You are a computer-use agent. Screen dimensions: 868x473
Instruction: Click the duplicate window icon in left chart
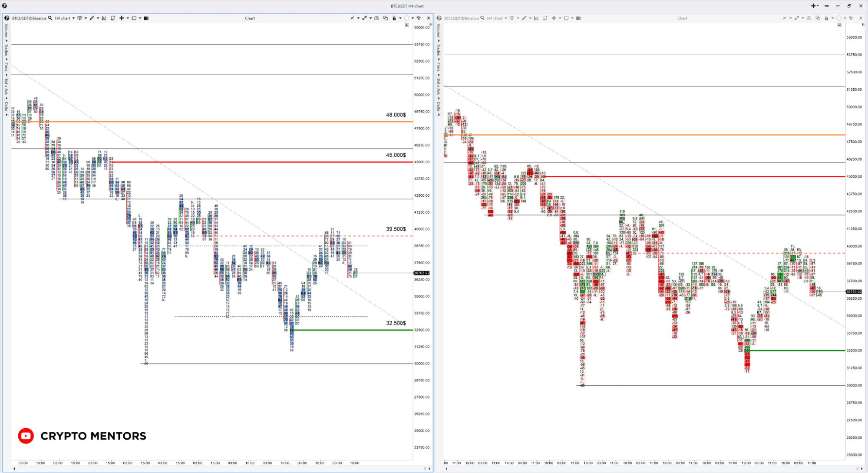pyautogui.click(x=385, y=18)
